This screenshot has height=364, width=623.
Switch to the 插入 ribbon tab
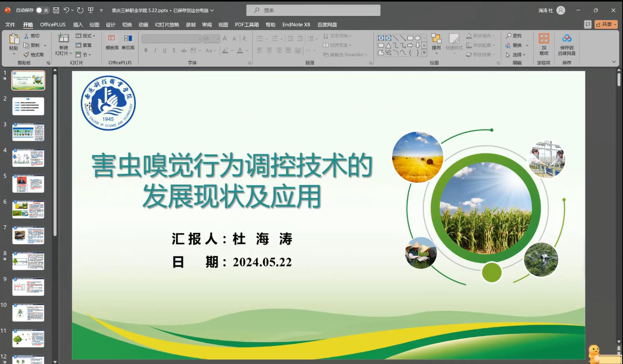[78, 25]
